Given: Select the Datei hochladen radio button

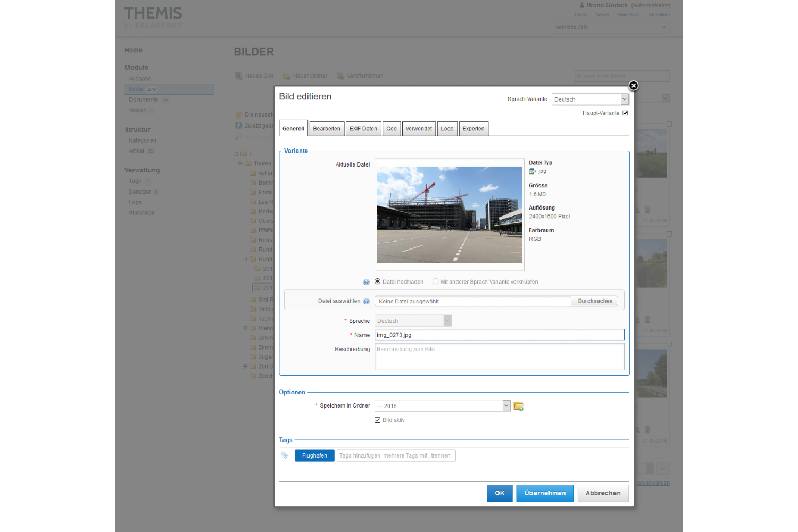Looking at the screenshot, I should [378, 281].
